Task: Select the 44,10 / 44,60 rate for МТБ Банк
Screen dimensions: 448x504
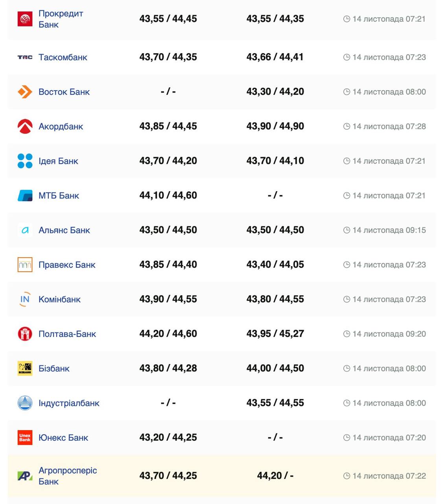Action: (168, 195)
